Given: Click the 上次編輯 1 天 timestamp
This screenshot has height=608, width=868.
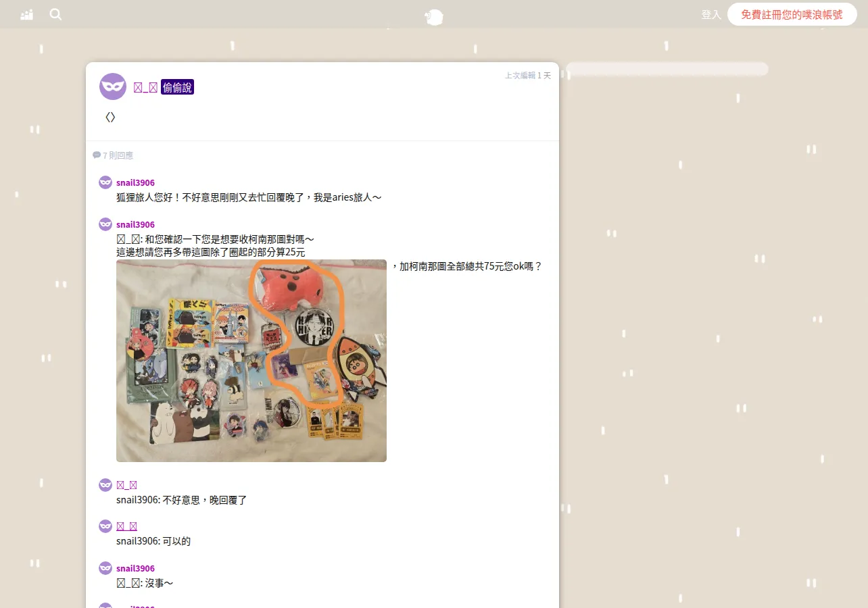Looking at the screenshot, I should (528, 76).
